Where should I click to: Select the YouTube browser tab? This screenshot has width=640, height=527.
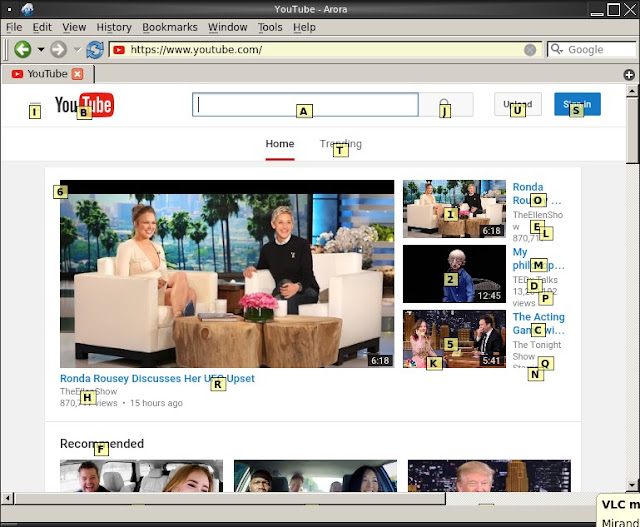[x=47, y=74]
